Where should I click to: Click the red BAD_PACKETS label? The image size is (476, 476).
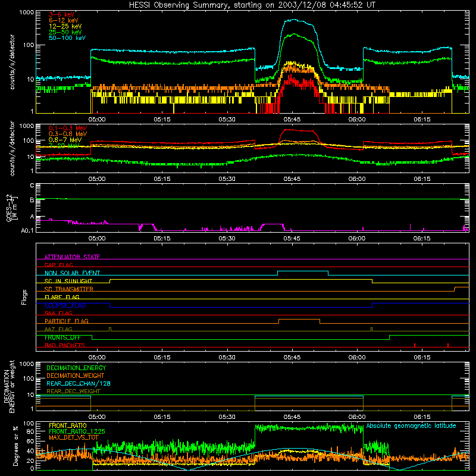[65, 345]
